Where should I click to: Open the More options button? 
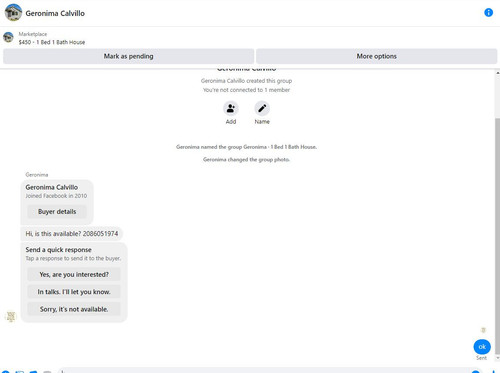pos(377,56)
